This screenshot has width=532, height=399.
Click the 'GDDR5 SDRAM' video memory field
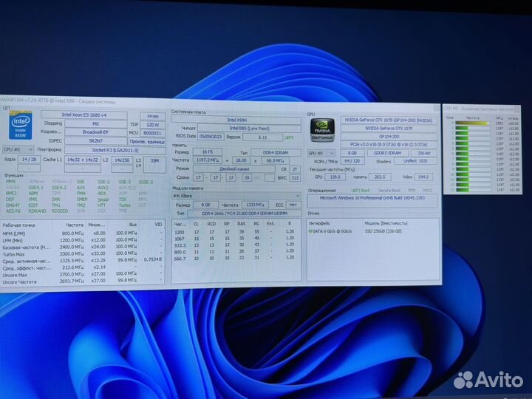387,153
